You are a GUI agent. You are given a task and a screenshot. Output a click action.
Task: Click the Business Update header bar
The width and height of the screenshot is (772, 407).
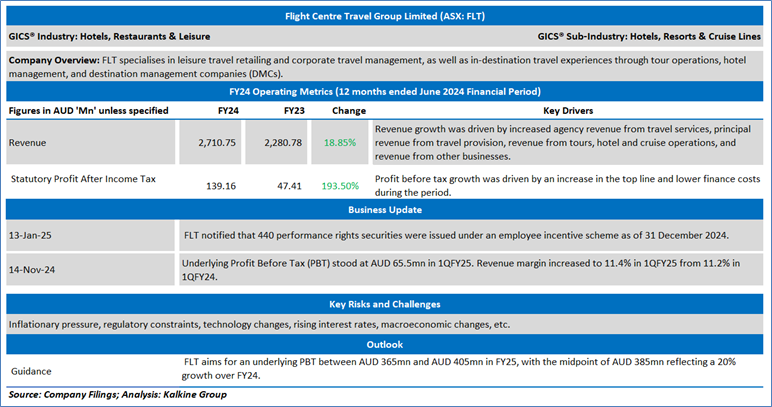pos(385,210)
